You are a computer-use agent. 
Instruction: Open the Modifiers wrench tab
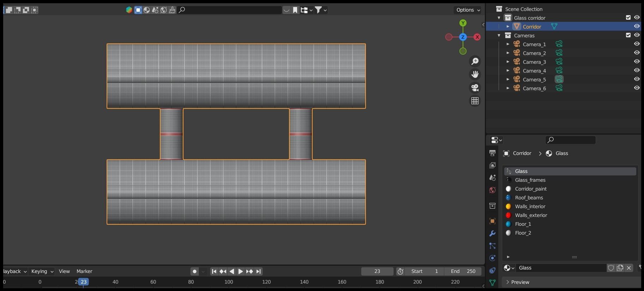tap(492, 234)
